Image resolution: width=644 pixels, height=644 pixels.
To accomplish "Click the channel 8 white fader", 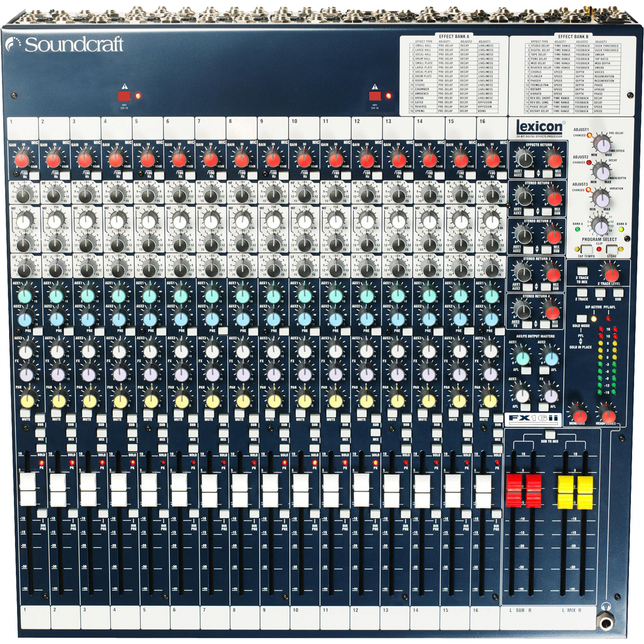I will click(240, 490).
